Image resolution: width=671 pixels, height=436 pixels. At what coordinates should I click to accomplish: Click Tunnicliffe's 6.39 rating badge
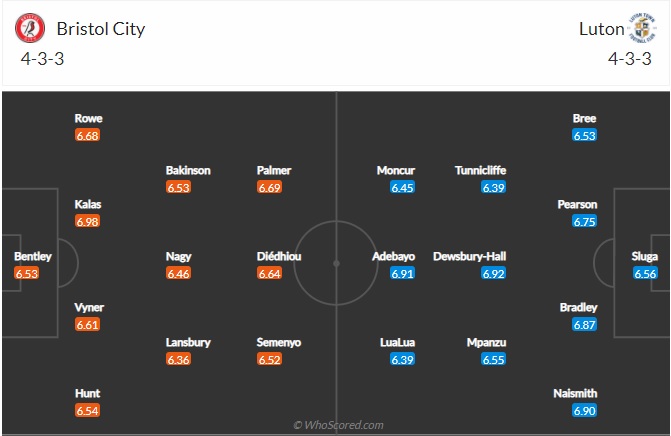click(493, 187)
